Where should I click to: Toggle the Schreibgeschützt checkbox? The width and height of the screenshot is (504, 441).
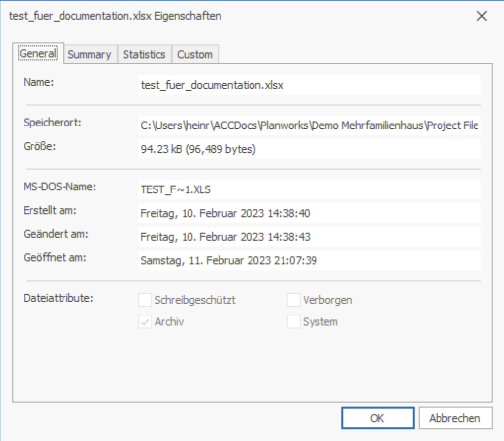pos(145,300)
